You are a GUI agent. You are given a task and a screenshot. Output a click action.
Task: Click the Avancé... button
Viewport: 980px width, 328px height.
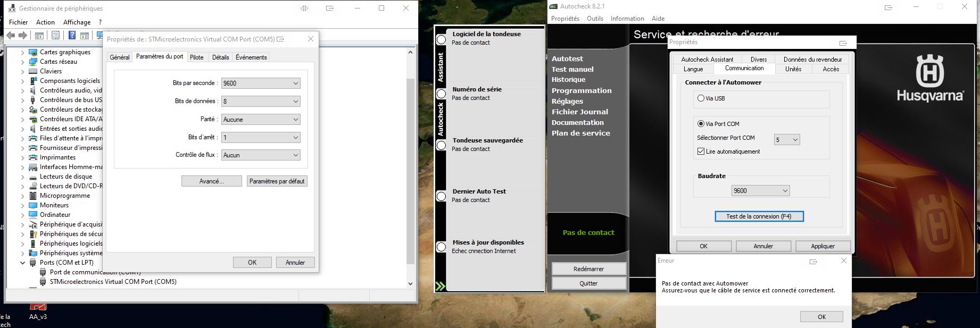coord(212,181)
